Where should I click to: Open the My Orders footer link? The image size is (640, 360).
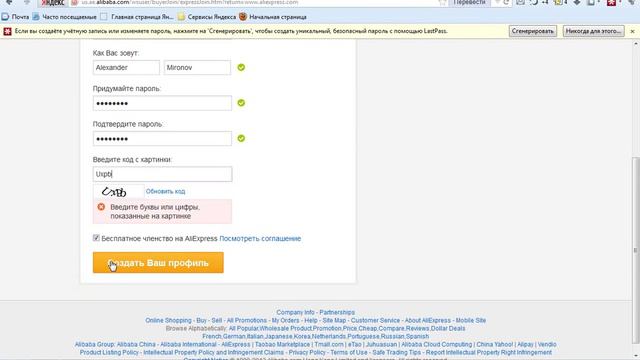pos(285,321)
